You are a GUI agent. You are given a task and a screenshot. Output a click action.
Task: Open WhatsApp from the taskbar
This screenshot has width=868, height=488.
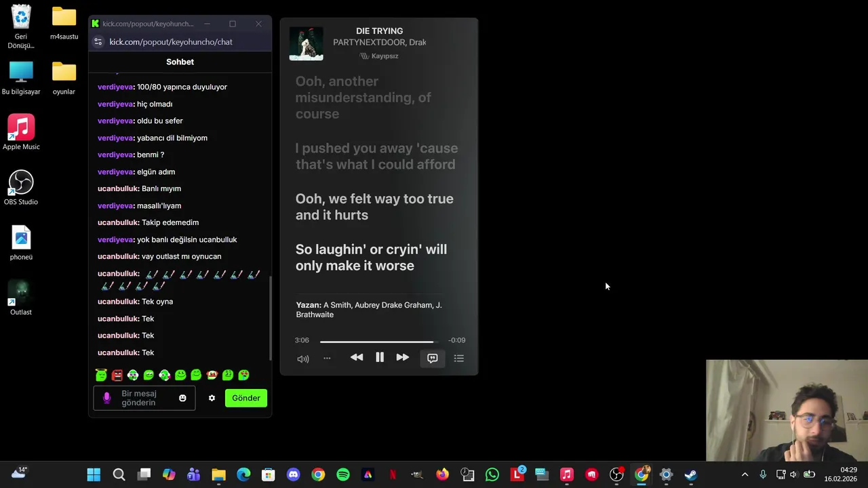point(492,474)
